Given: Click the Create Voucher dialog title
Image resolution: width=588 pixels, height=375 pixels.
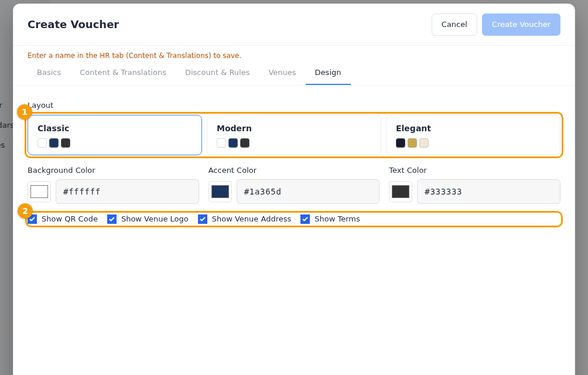Looking at the screenshot, I should 73,25.
